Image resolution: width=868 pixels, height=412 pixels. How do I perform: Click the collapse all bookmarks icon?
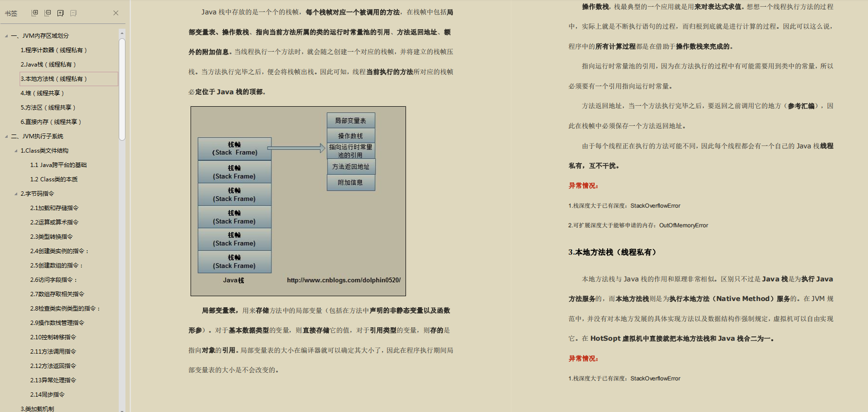(x=47, y=13)
